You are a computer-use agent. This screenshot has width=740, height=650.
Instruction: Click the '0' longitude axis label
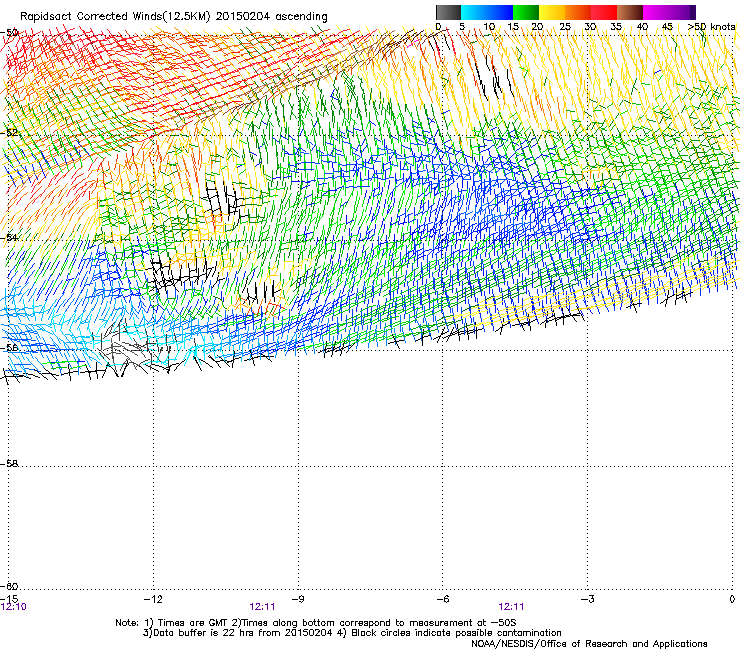tap(732, 599)
